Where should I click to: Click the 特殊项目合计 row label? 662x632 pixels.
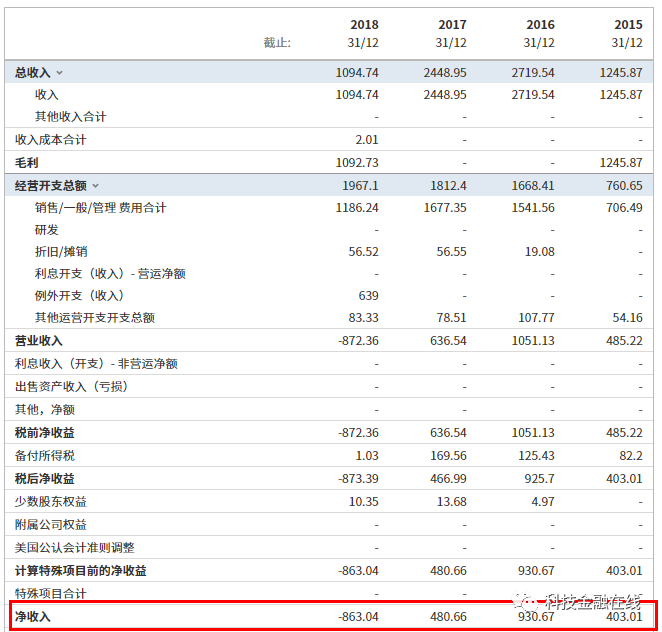pos(51,594)
